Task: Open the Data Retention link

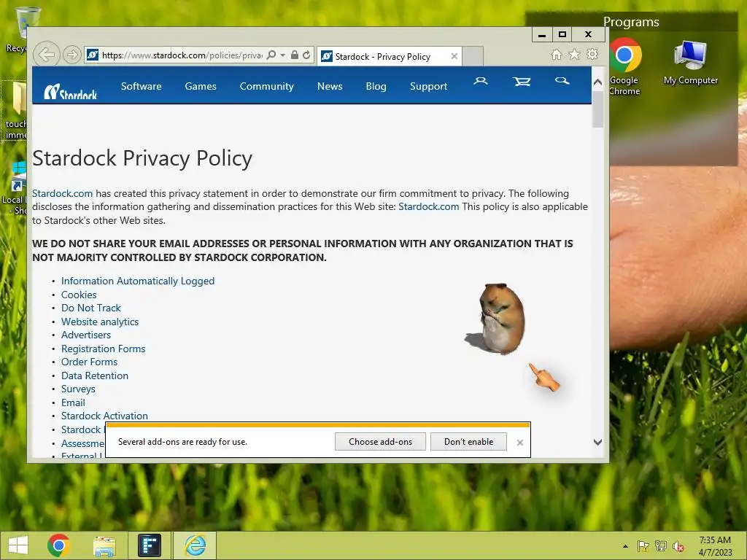Action: coord(94,376)
